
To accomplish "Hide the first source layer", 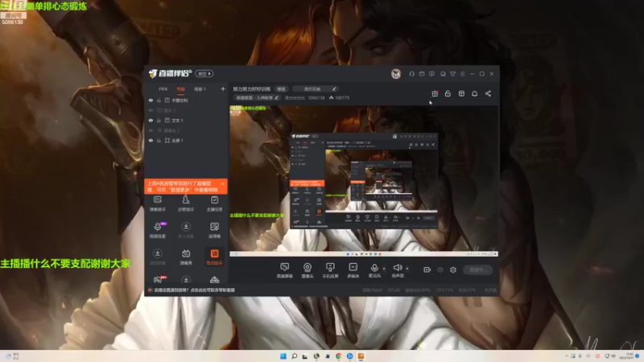I will (x=151, y=100).
